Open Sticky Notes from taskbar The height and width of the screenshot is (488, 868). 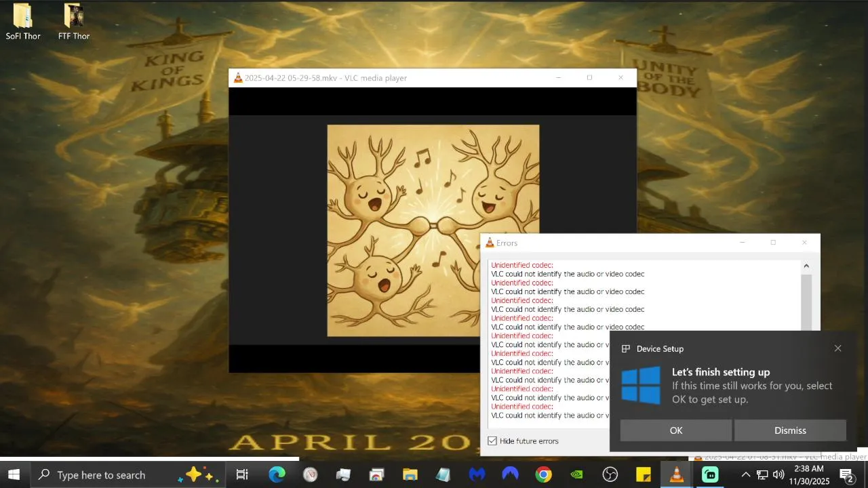tap(644, 475)
